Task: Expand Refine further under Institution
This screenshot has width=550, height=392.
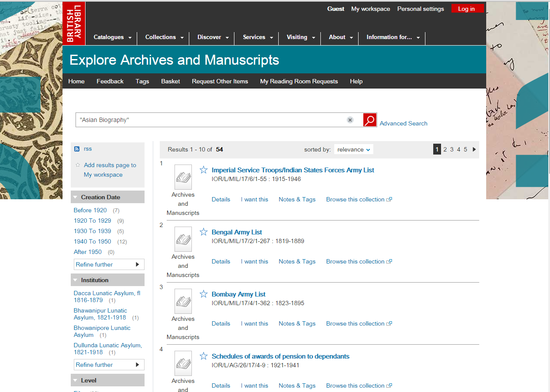Action: click(109, 365)
